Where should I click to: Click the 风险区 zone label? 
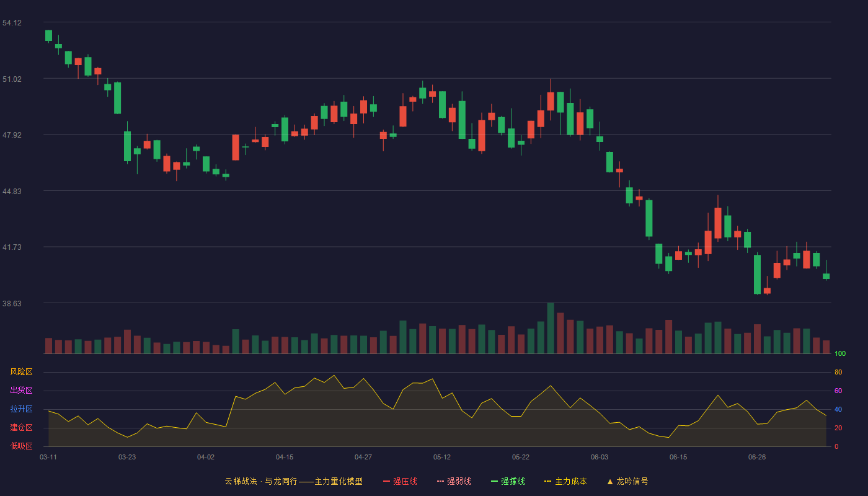click(22, 372)
